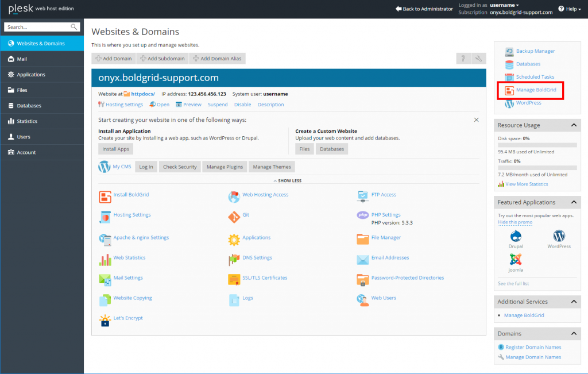Viewport: 588px width, 374px height.
Task: Open Files in the sidebar
Action: tap(42, 90)
